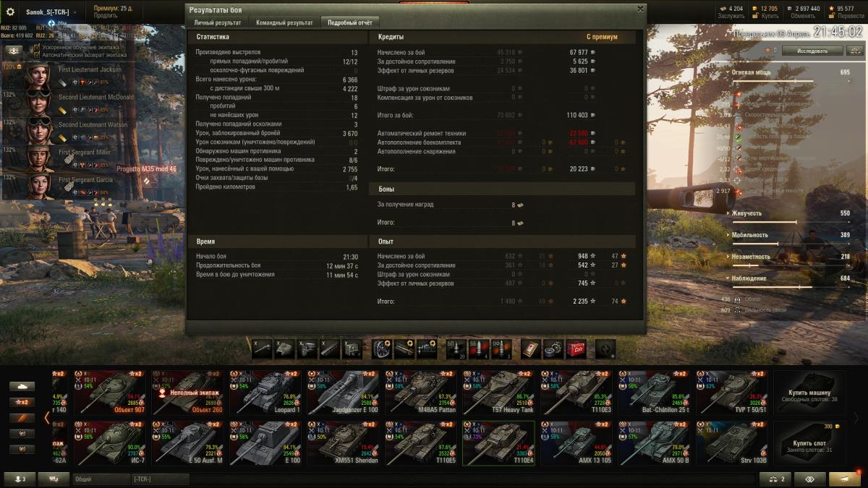Select T57 Heavy Tank in carousel
868x488 pixels.
pyautogui.click(x=498, y=393)
